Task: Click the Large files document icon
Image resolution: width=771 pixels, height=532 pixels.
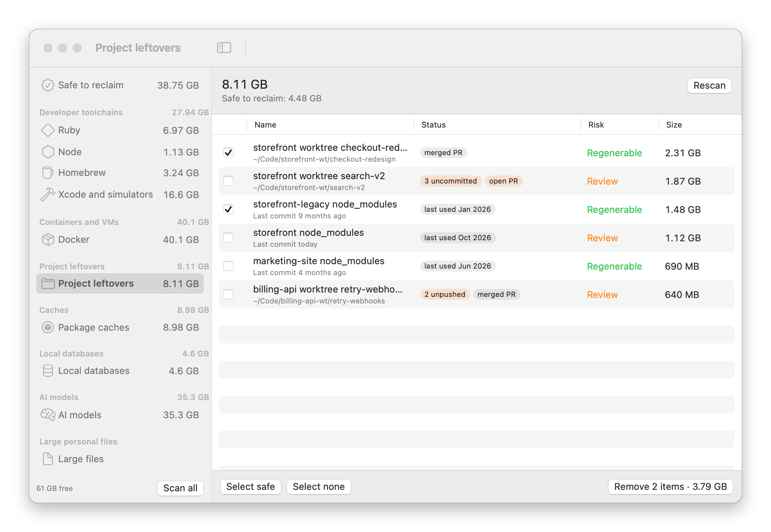Action: coord(48,459)
